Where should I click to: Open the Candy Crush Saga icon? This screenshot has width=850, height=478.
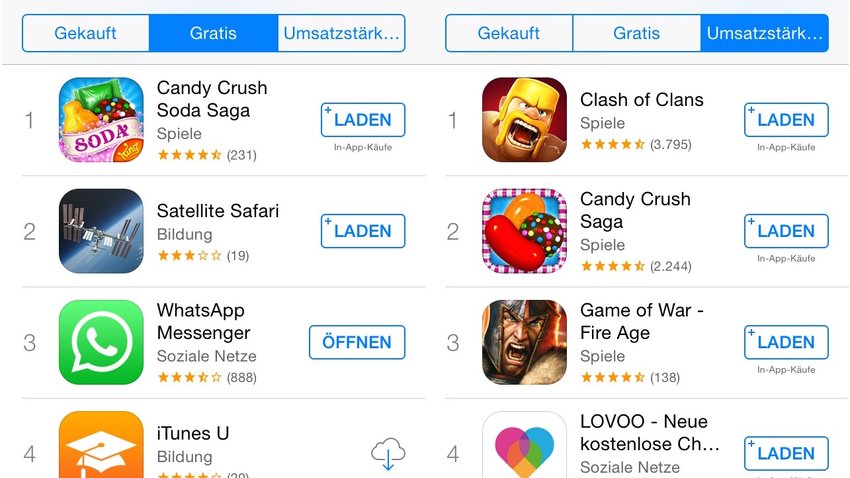point(524,231)
